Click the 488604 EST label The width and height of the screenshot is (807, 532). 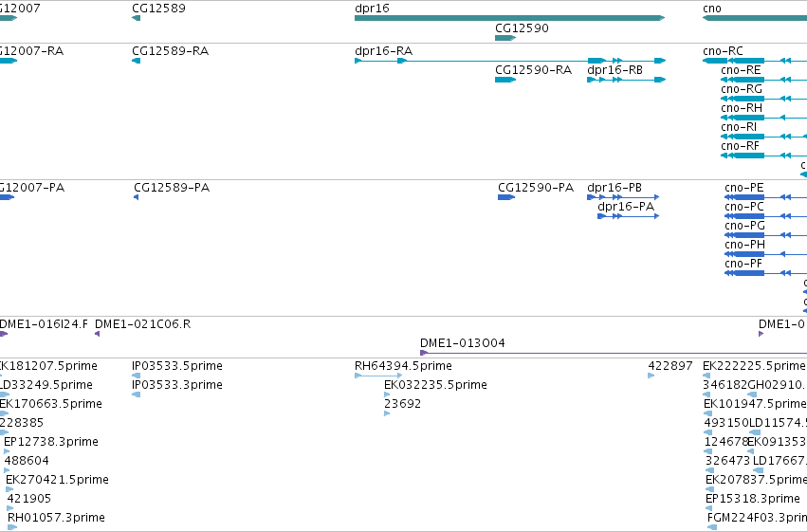27,461
